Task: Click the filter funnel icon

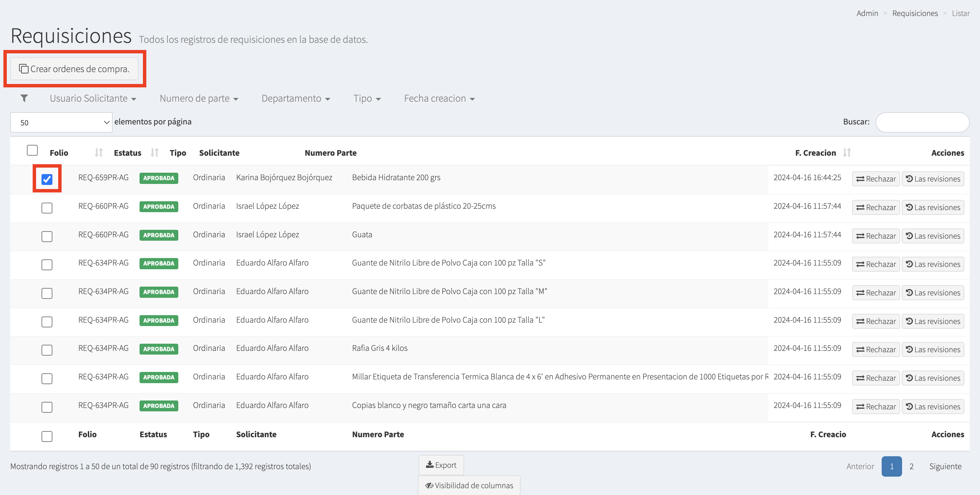Action: click(24, 99)
